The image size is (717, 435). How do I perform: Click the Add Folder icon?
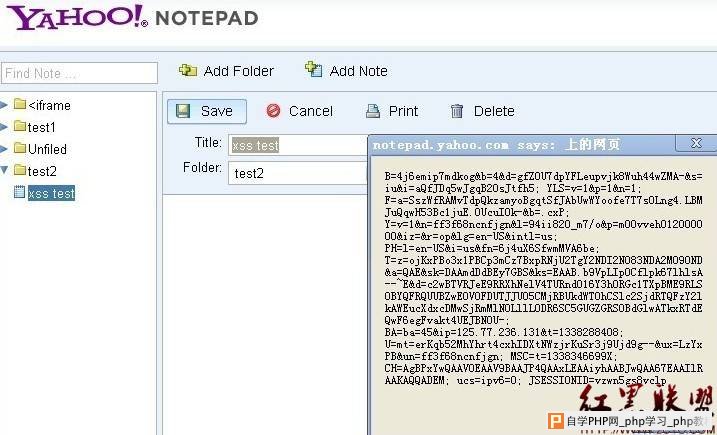pyautogui.click(x=187, y=70)
